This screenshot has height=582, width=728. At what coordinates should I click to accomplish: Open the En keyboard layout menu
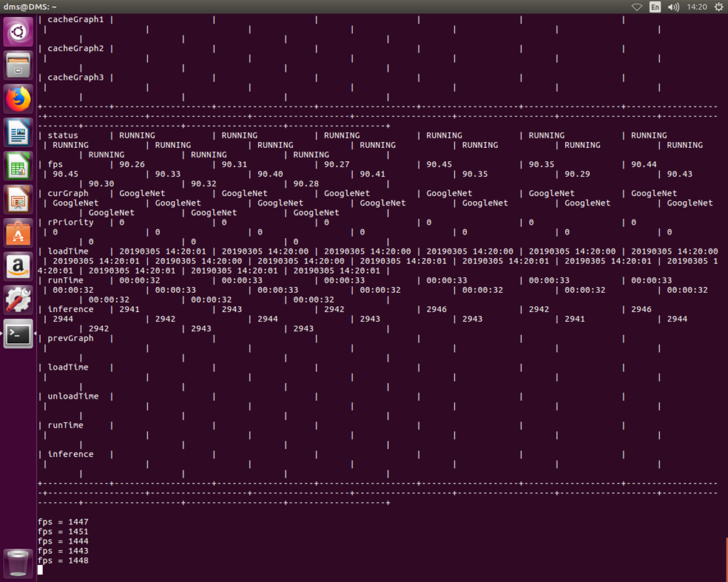[655, 7]
